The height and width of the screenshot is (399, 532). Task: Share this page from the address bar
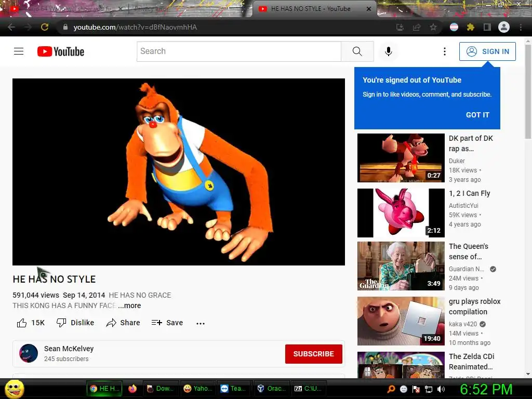point(417,27)
